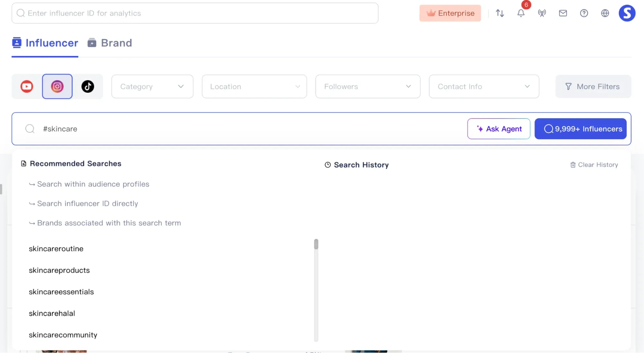Image resolution: width=644 pixels, height=353 pixels.
Task: Select the TikTok platform icon
Action: [88, 86]
